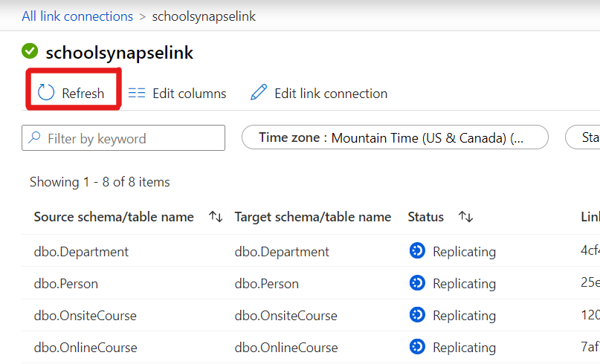Open the partially visible Status filter pill
The image size is (600, 364).
[584, 137]
